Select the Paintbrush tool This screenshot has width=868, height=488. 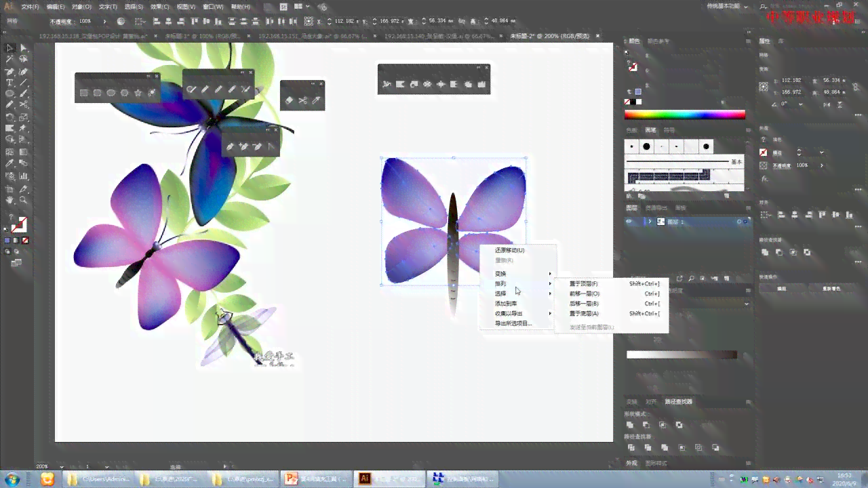coord(24,94)
